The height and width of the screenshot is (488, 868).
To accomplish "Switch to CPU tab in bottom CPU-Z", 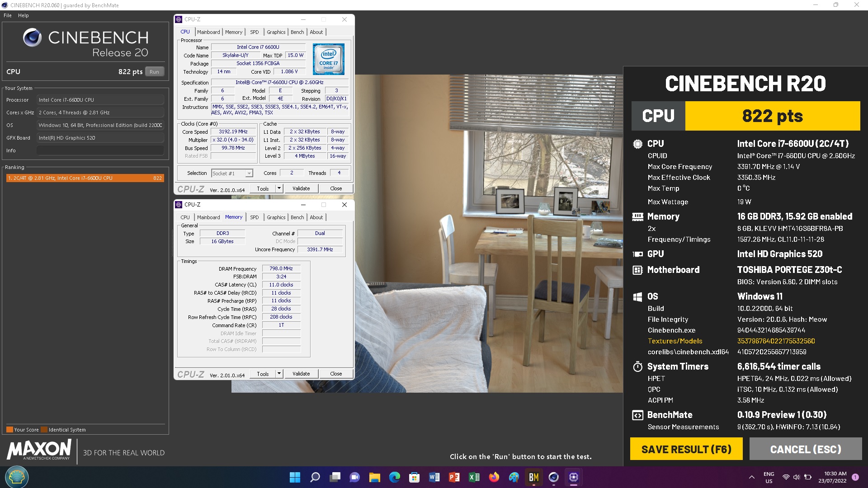I will pos(185,217).
